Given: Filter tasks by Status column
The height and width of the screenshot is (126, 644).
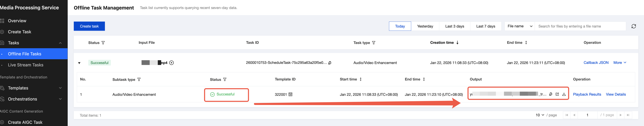Looking at the screenshot, I should [103, 43].
